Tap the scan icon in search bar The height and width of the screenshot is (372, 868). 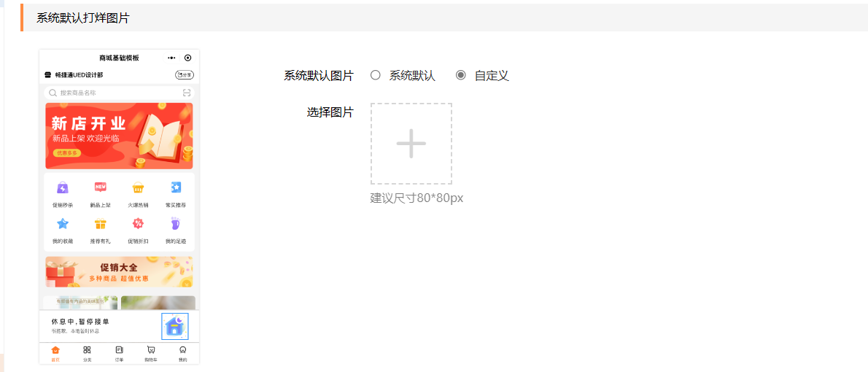click(187, 93)
